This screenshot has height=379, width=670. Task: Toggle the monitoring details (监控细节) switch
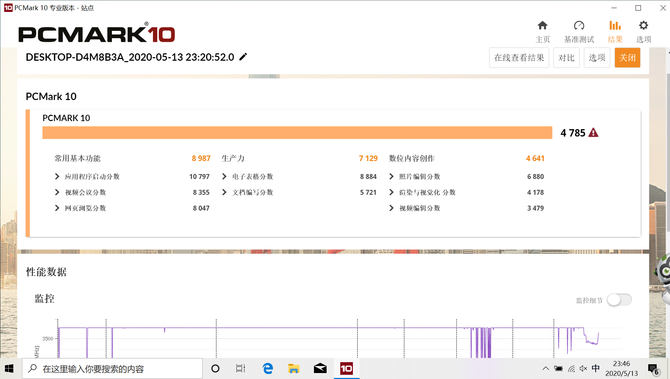pyautogui.click(x=619, y=300)
